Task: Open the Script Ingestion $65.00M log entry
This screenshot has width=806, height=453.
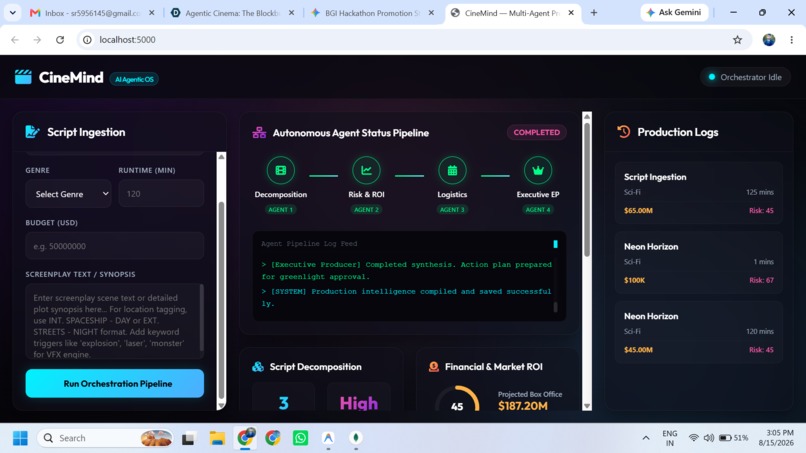Action: click(699, 193)
